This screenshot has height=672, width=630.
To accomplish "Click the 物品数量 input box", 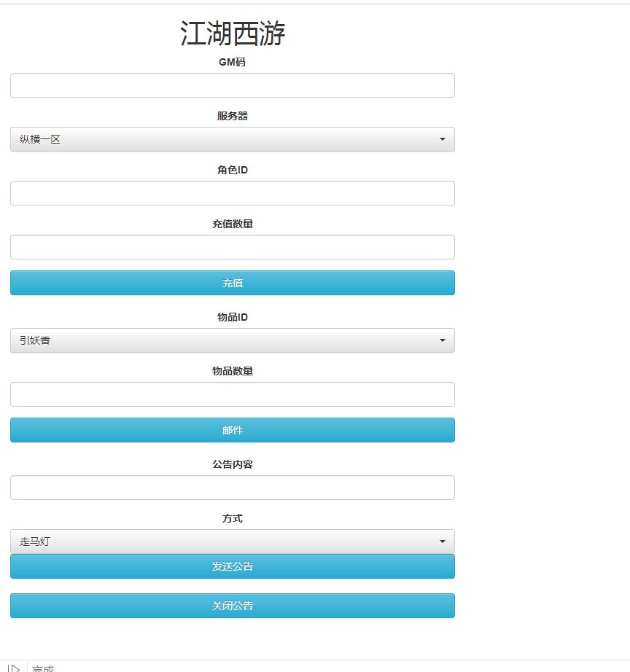I will coord(232,394).
